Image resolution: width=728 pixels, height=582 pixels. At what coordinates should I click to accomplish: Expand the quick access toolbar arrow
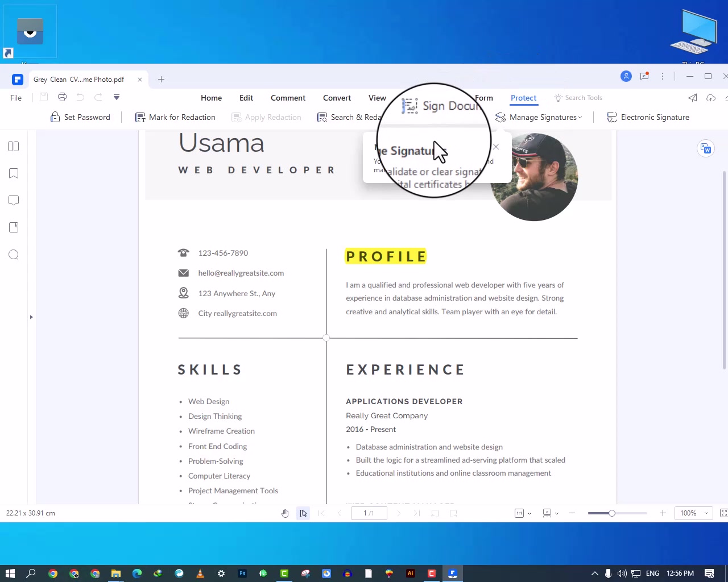pos(117,98)
